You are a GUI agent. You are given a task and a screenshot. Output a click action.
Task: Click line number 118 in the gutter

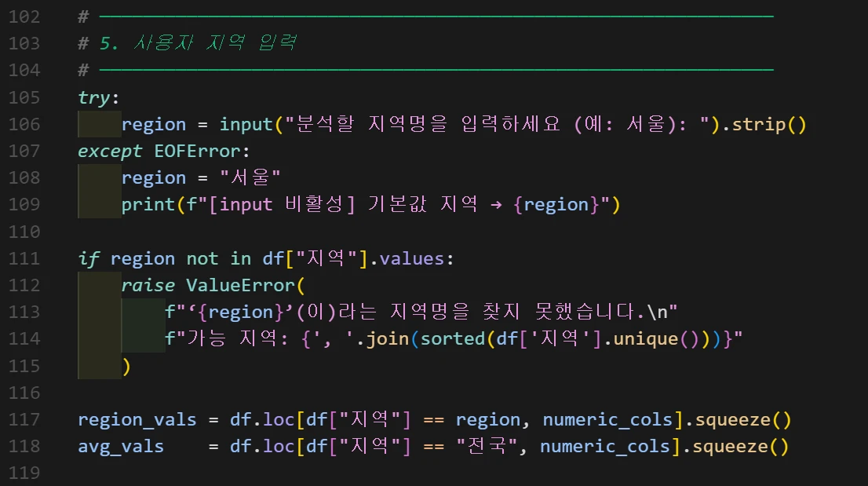coord(24,447)
